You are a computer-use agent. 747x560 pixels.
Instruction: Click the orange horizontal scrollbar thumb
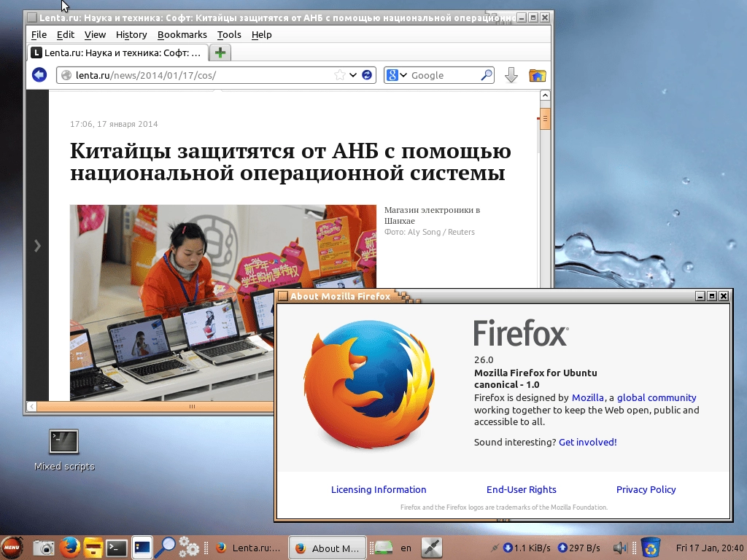click(x=155, y=406)
